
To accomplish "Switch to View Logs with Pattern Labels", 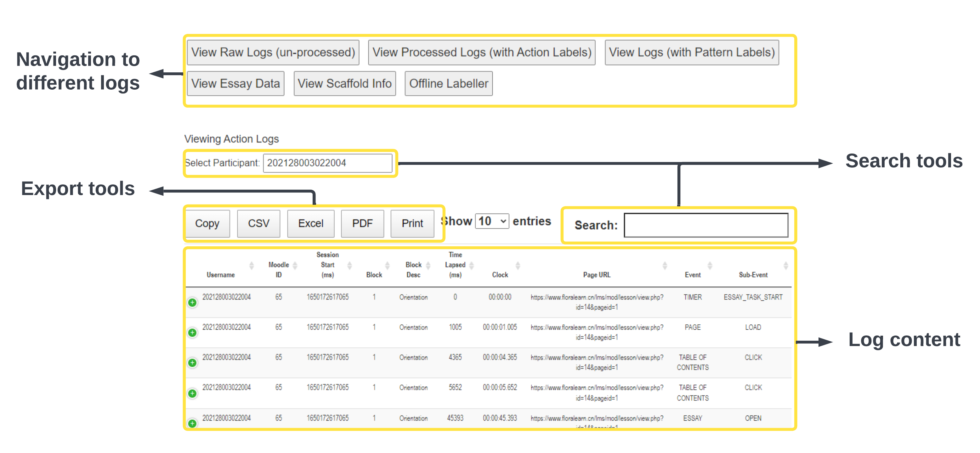I will tap(692, 53).
